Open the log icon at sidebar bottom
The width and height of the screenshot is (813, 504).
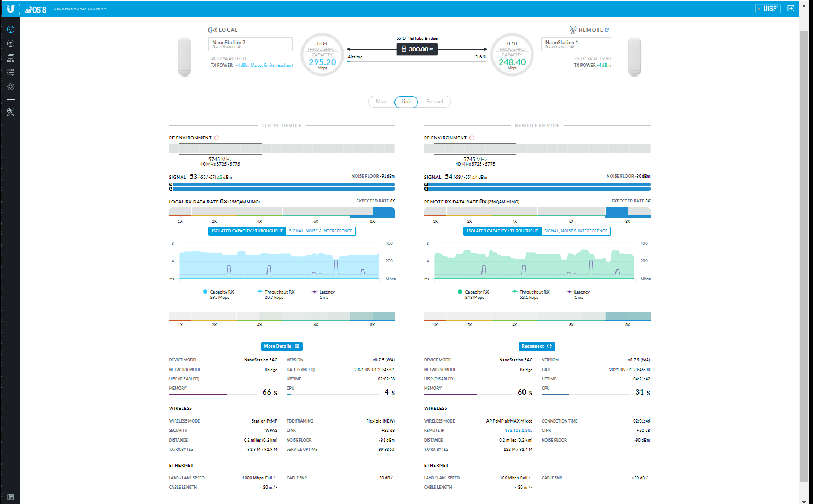(x=10, y=497)
